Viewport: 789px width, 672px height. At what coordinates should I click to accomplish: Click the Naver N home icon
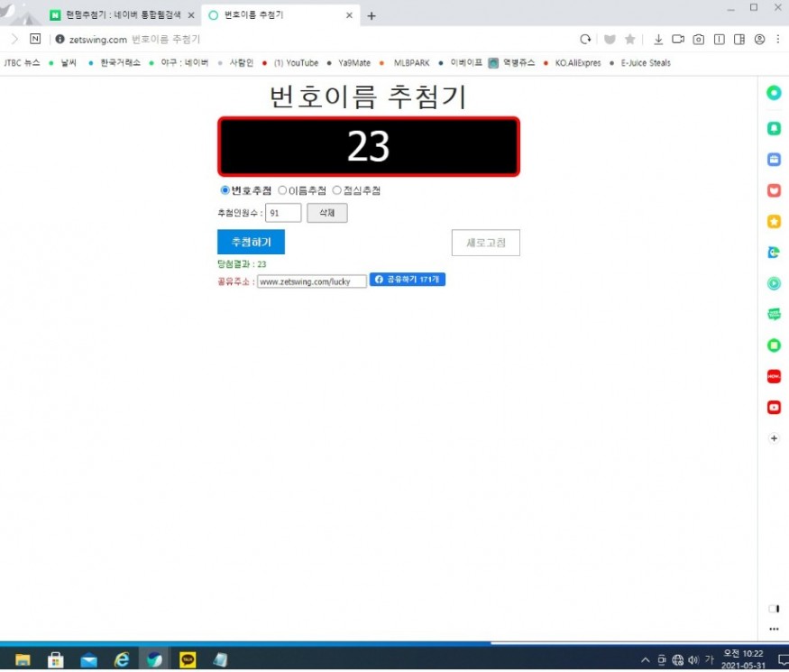35,39
